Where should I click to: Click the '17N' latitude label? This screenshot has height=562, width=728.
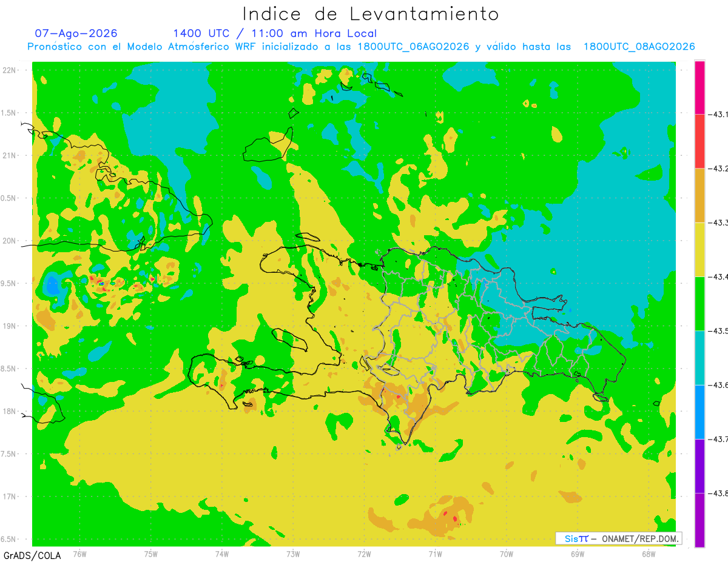coord(10,497)
